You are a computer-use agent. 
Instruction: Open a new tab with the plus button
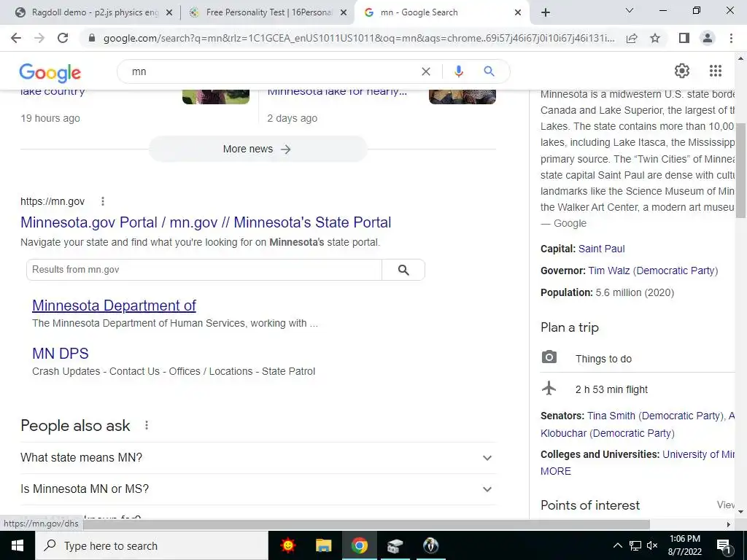(546, 13)
